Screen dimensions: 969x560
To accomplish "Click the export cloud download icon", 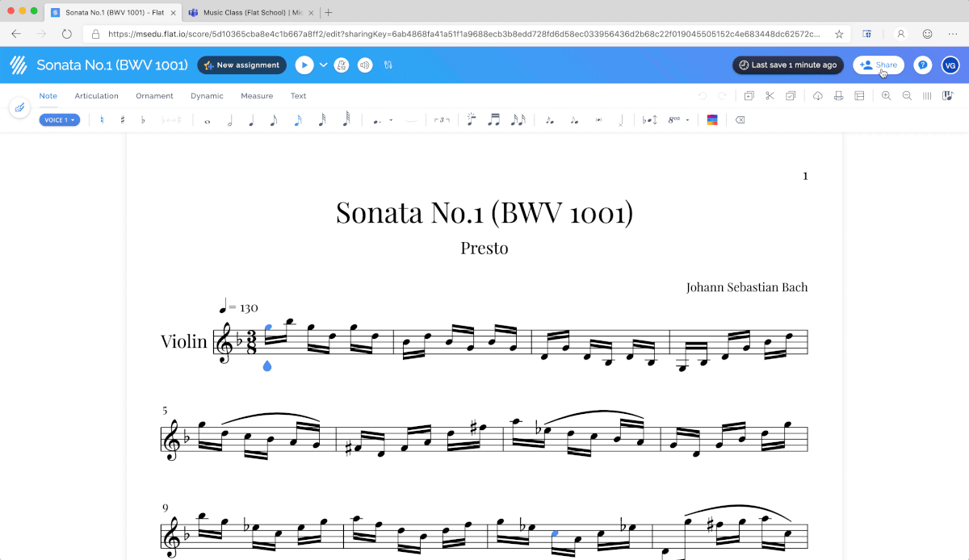I will point(818,96).
